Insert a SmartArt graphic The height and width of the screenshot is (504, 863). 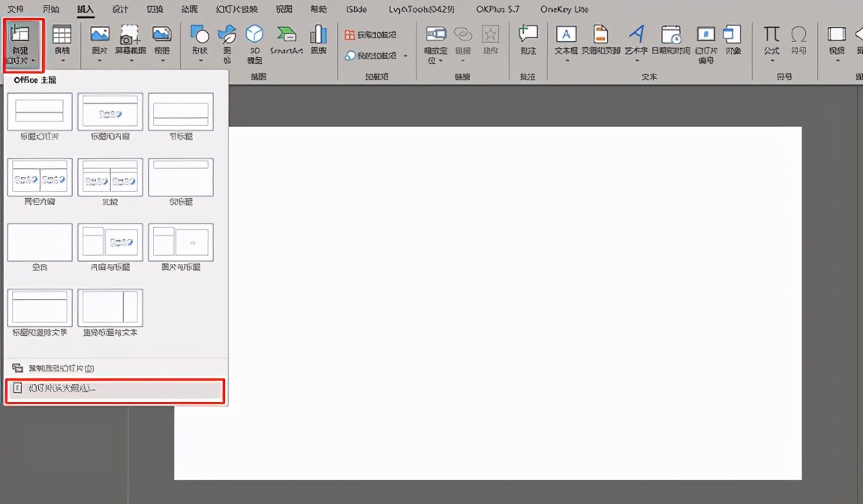click(286, 43)
